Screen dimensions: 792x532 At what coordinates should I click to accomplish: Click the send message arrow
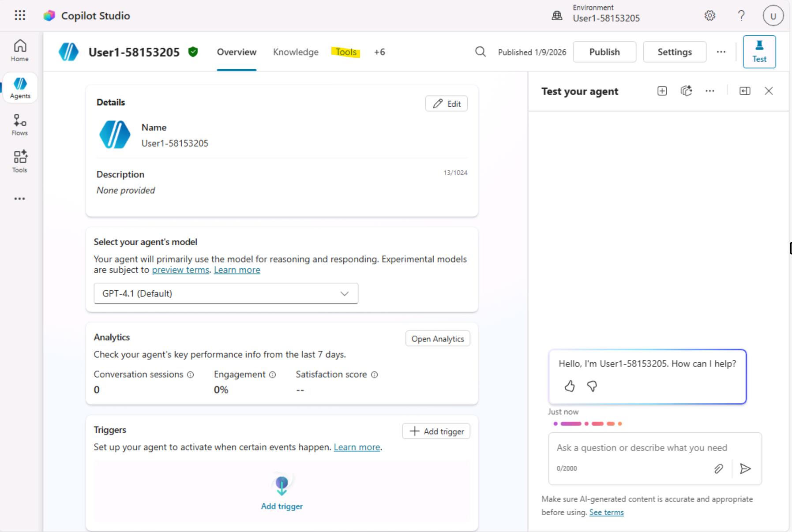click(x=745, y=468)
